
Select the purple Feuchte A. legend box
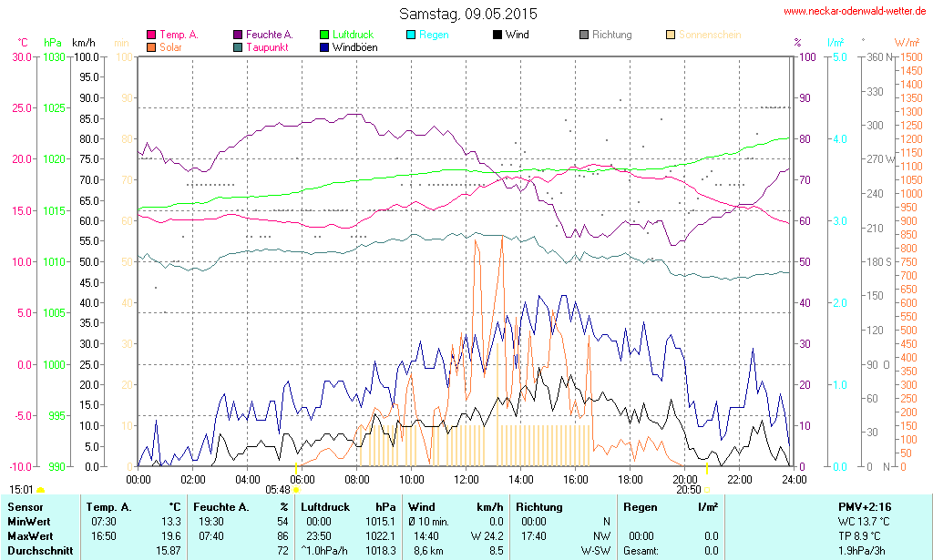[x=238, y=35]
